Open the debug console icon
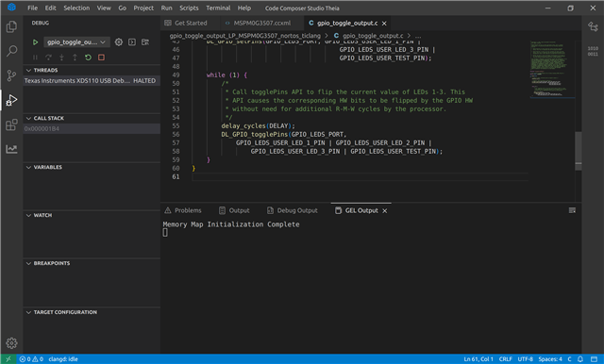 pos(132,41)
